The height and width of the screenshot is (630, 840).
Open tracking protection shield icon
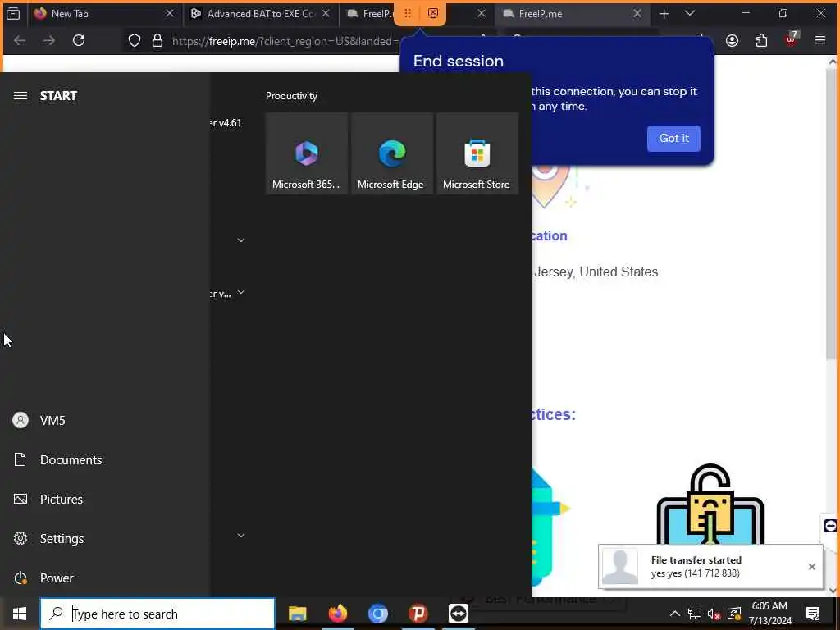135,41
